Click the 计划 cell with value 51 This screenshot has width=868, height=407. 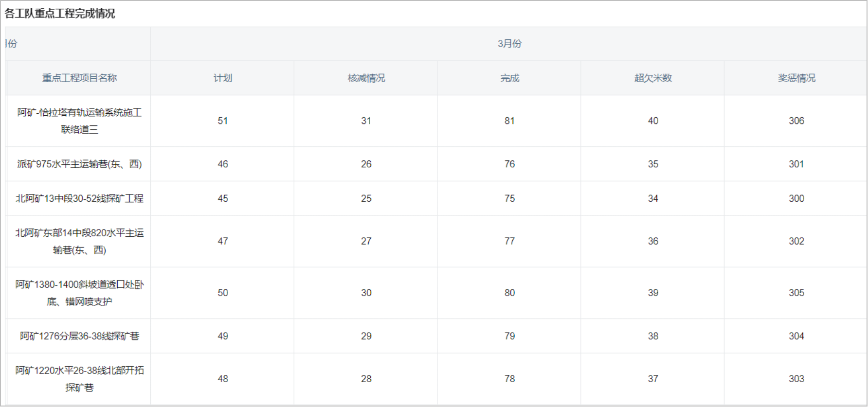223,121
